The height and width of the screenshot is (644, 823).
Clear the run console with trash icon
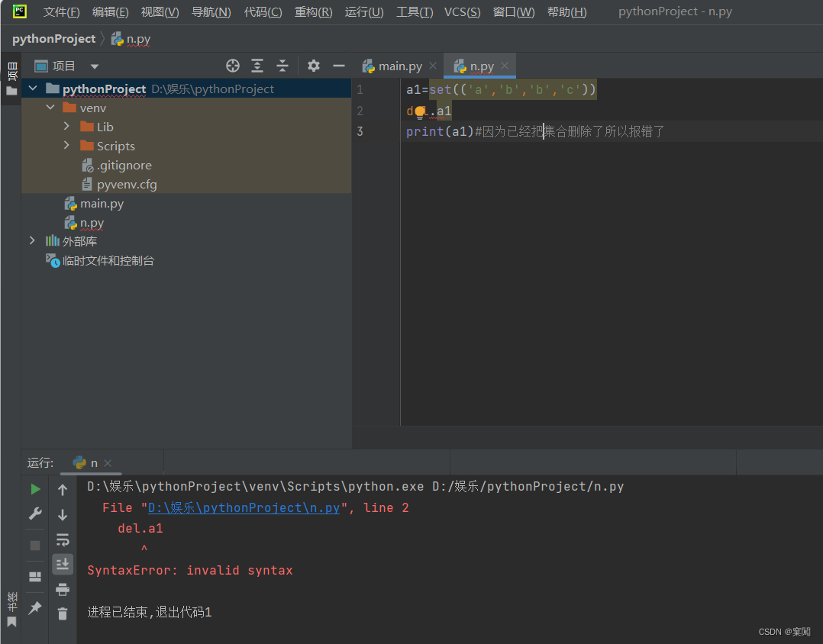tap(63, 613)
